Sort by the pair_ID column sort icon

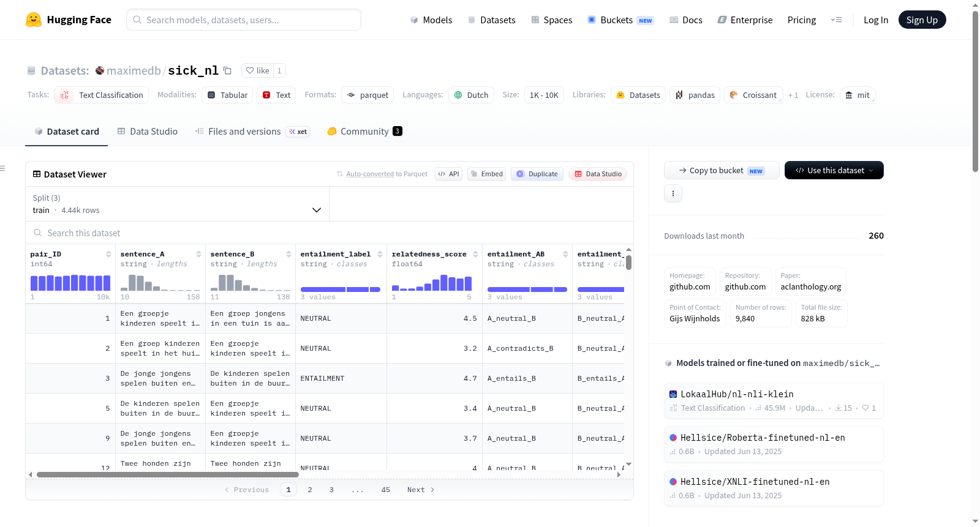(x=108, y=254)
